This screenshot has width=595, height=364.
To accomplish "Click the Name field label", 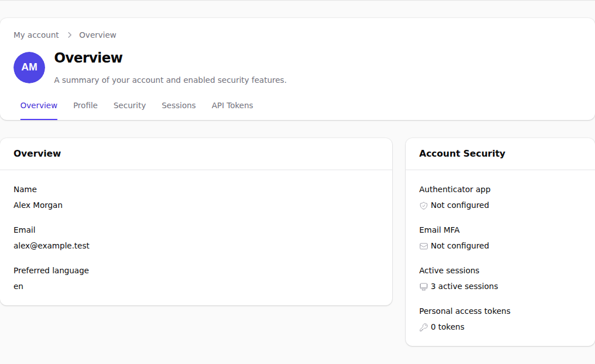I will tap(25, 189).
